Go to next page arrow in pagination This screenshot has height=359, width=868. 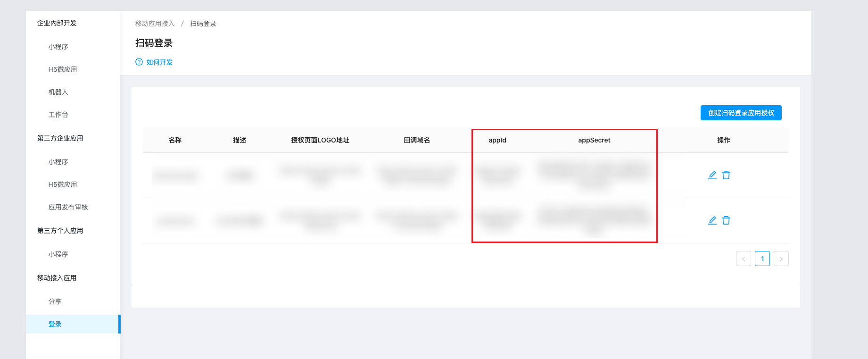point(781,259)
